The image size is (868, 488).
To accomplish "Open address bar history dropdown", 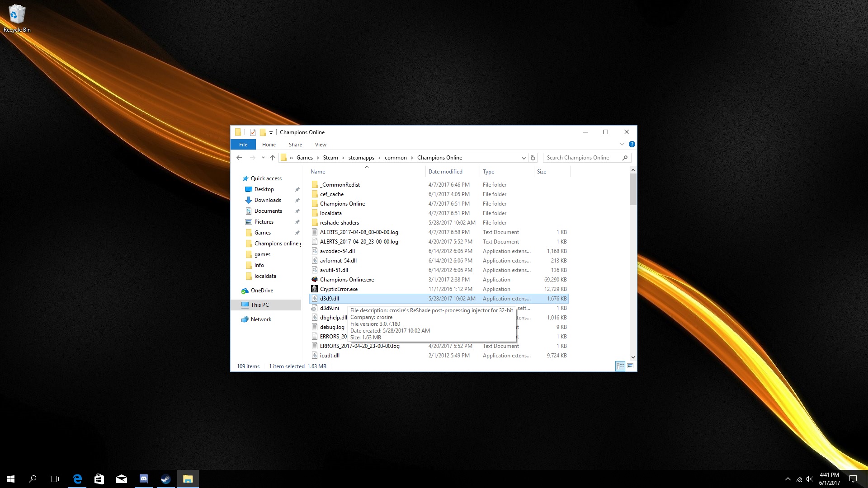I will [524, 158].
